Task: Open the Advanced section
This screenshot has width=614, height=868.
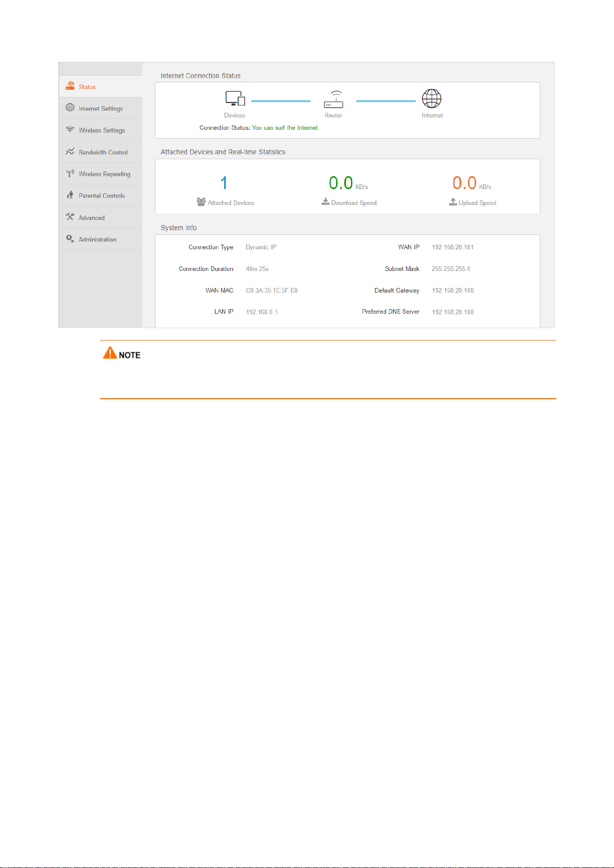Action: click(100, 217)
